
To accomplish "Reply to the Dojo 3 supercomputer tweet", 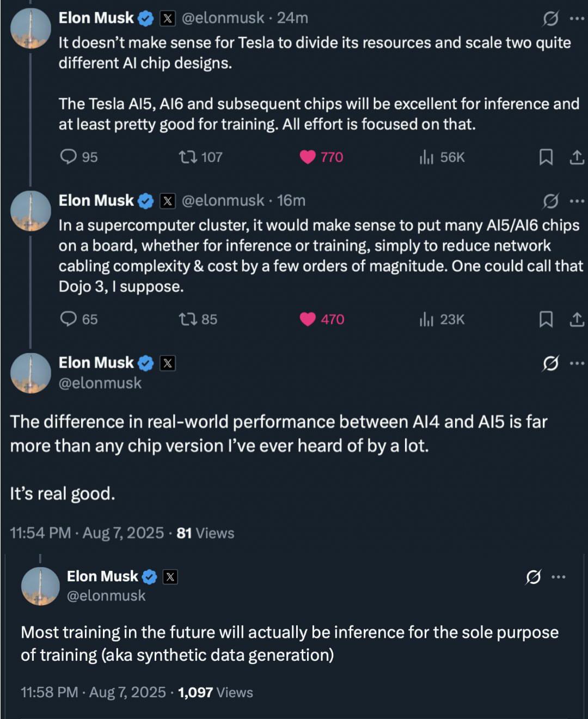I will click(69, 320).
